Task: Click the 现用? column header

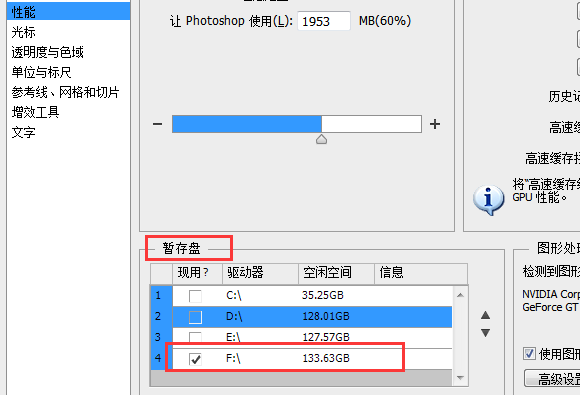Action: coord(198,274)
